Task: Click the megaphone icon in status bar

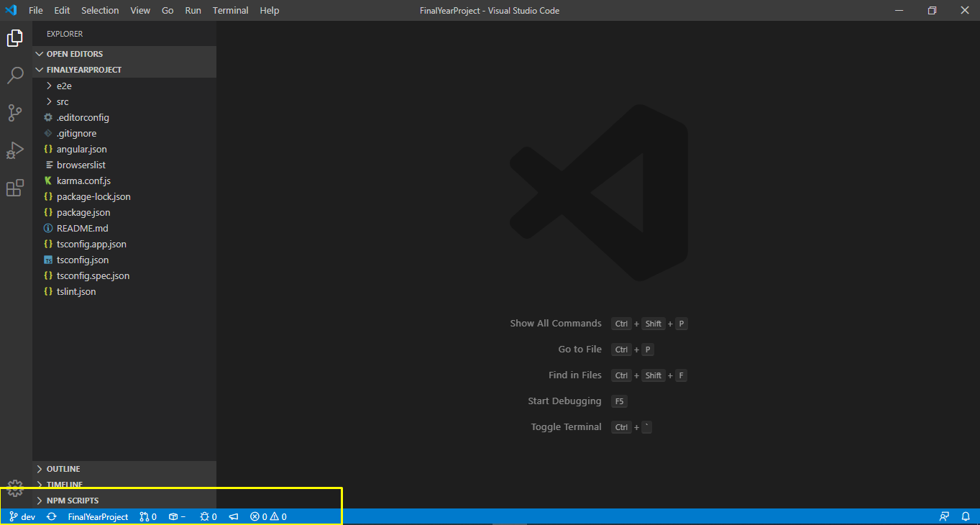Action: [234, 516]
